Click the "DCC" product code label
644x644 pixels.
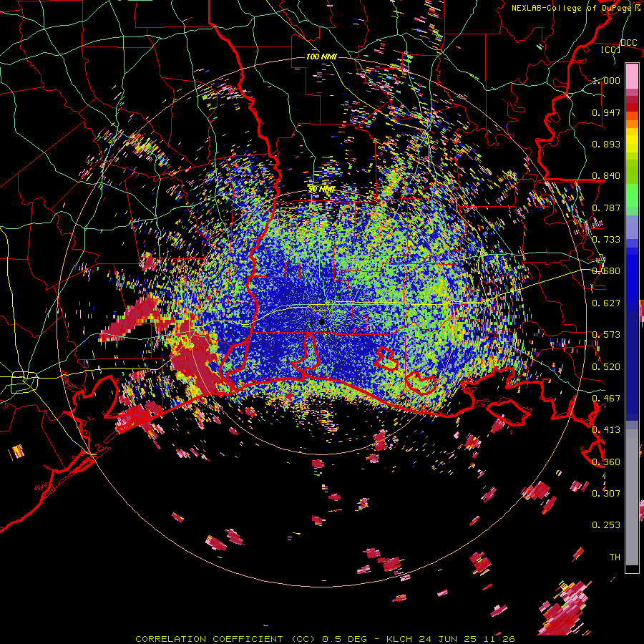pos(628,43)
